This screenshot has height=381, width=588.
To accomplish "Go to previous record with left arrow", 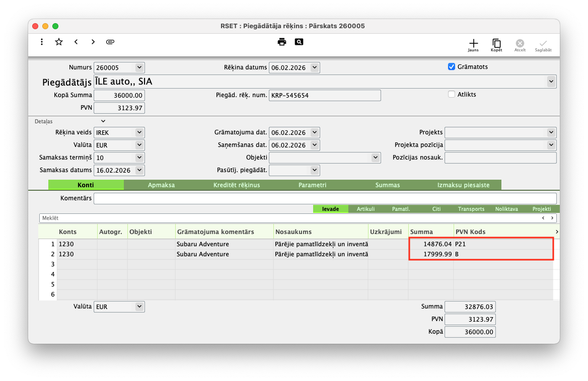I will coord(76,42).
